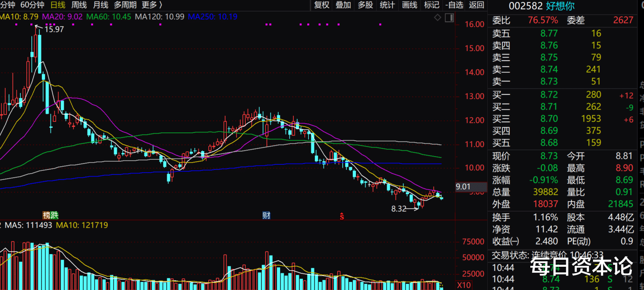Click the 跌 marker icon on the chart timeline
The image size is (644, 290).
pyautogui.click(x=55, y=215)
